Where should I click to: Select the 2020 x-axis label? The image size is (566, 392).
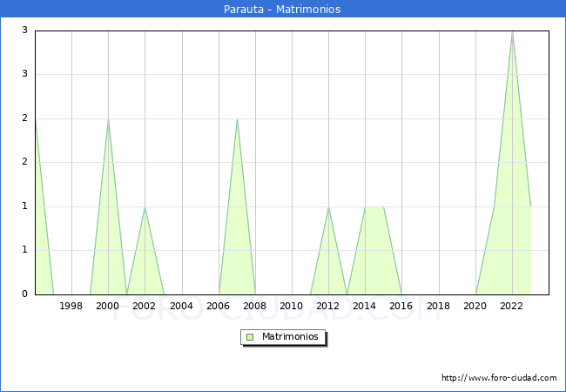(x=475, y=306)
